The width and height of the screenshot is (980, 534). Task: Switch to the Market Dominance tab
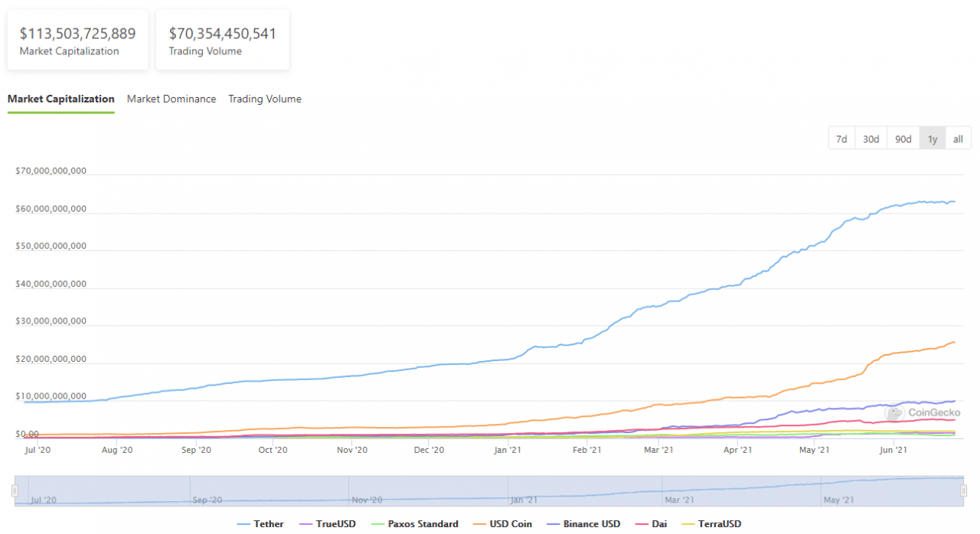click(171, 99)
